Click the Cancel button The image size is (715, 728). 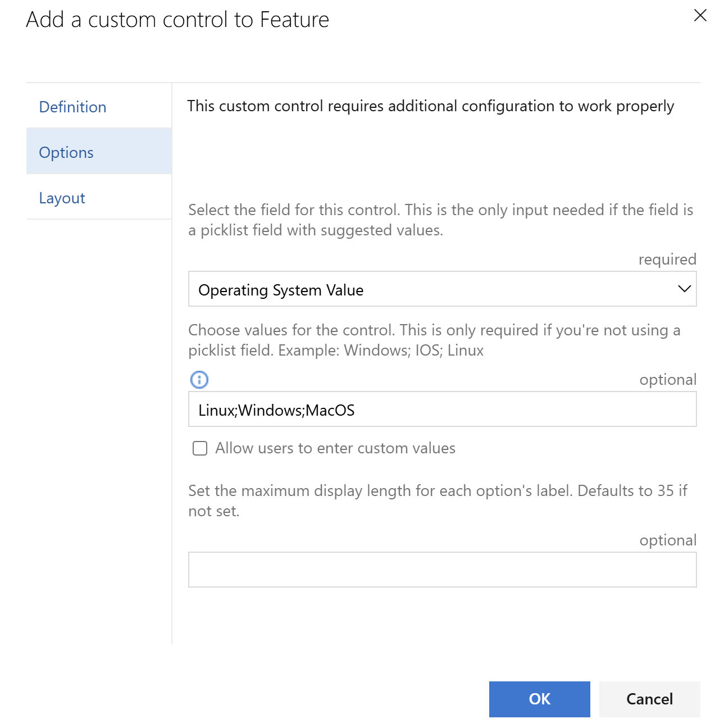(x=649, y=699)
